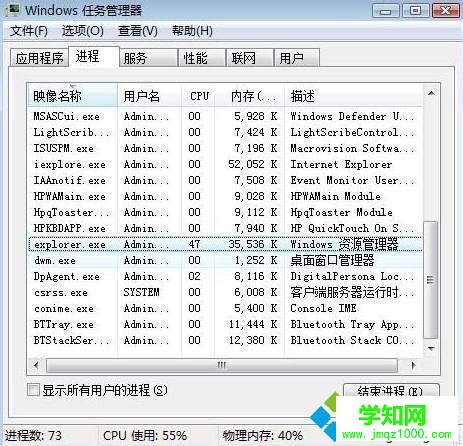Image resolution: width=463 pixels, height=446 pixels.
Task: Select the HPKBDAPP.exe process
Action: click(225, 228)
